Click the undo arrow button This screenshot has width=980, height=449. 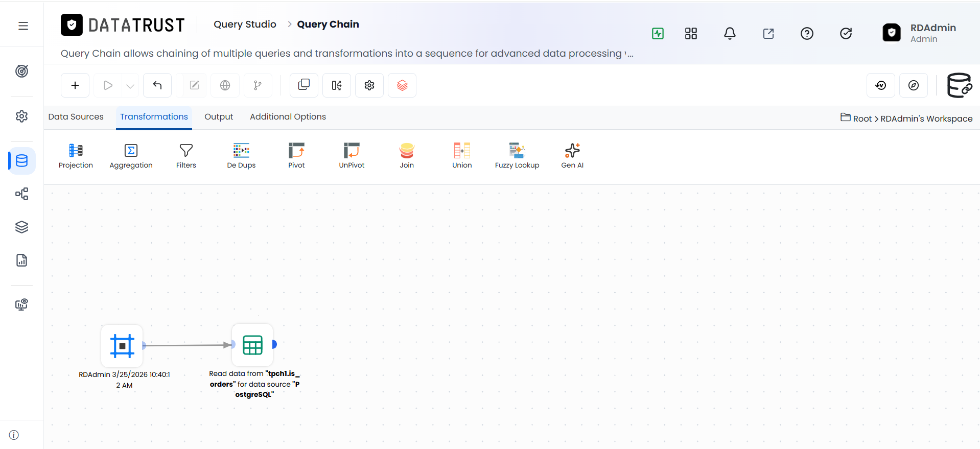[157, 85]
